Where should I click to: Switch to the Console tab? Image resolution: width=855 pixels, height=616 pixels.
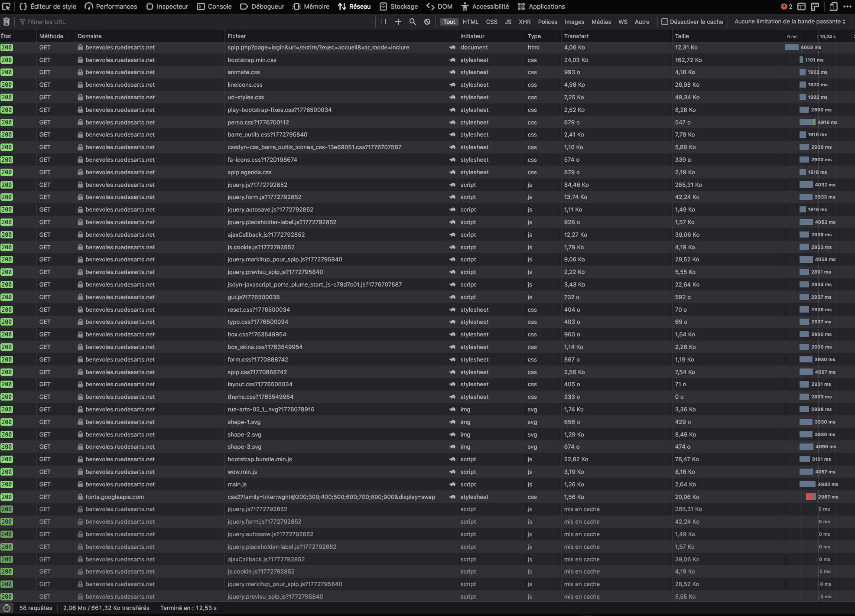[215, 7]
